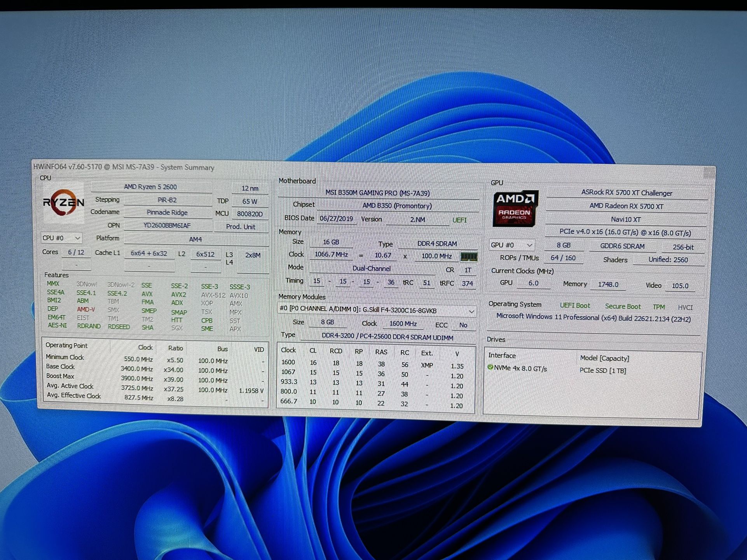The image size is (747, 560).
Task: Click the L1 cache value 6x64 + 6x32
Action: [x=149, y=254]
